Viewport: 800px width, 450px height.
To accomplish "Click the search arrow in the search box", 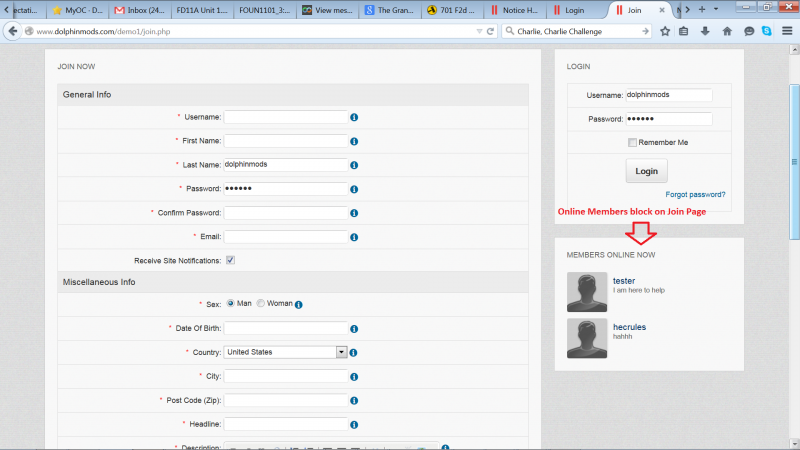I will (645, 31).
